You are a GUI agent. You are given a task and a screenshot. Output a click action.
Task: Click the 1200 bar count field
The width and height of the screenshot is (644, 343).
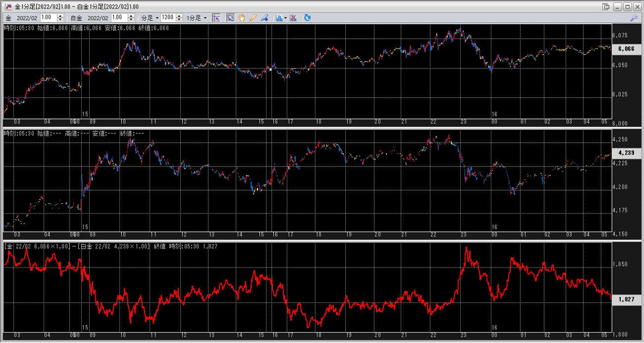click(167, 18)
